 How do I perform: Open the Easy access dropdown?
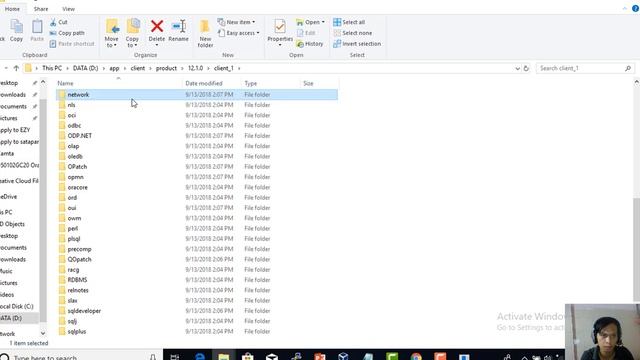point(239,33)
